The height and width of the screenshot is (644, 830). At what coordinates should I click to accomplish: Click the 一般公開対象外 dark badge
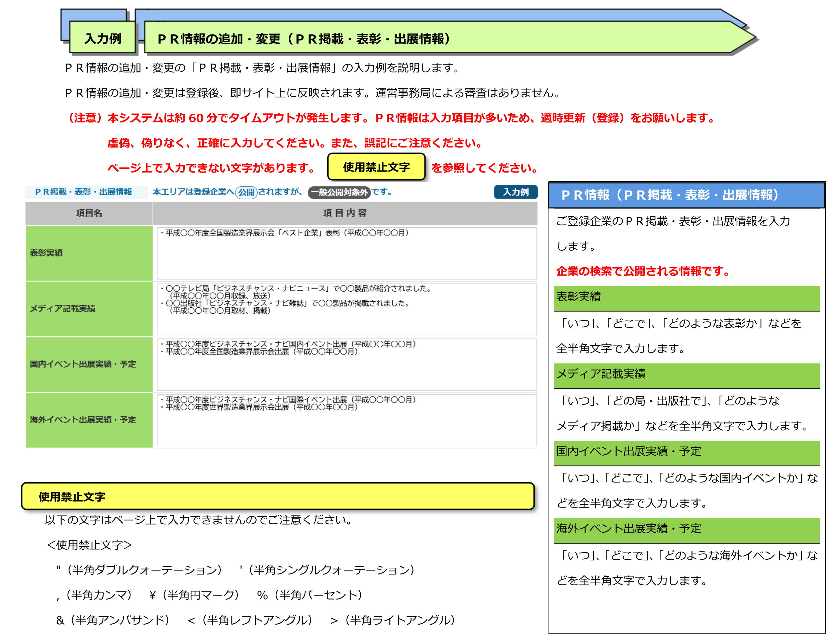[339, 192]
